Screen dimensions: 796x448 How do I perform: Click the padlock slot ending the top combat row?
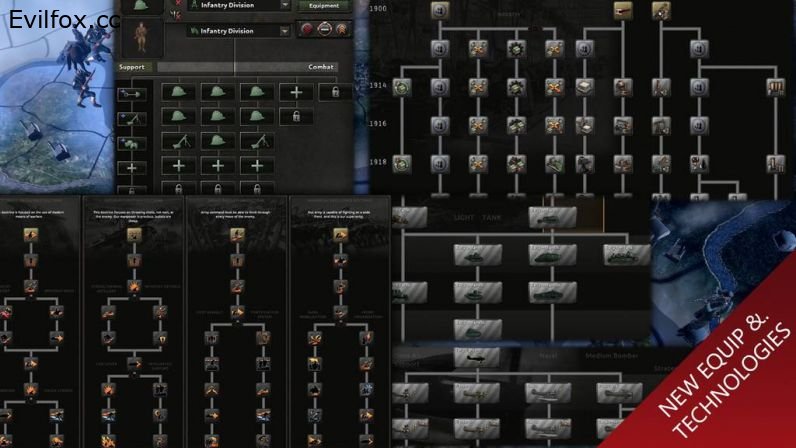334,92
